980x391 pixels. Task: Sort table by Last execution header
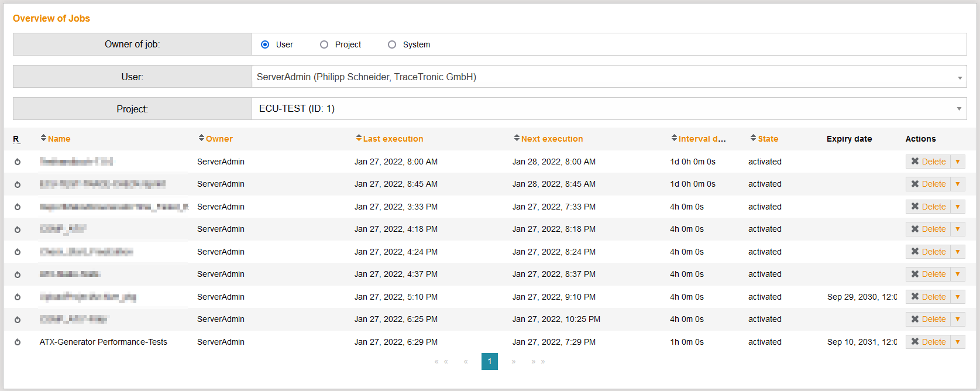coord(393,139)
